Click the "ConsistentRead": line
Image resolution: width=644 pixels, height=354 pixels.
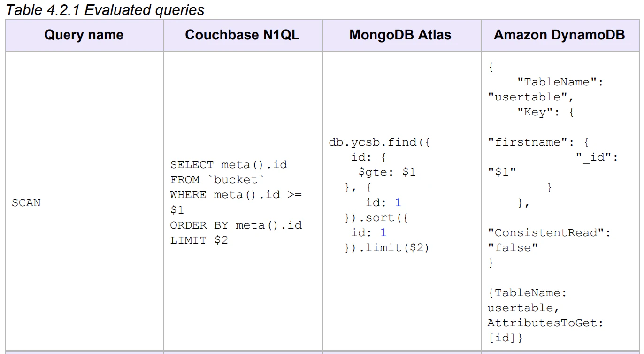coord(549,233)
